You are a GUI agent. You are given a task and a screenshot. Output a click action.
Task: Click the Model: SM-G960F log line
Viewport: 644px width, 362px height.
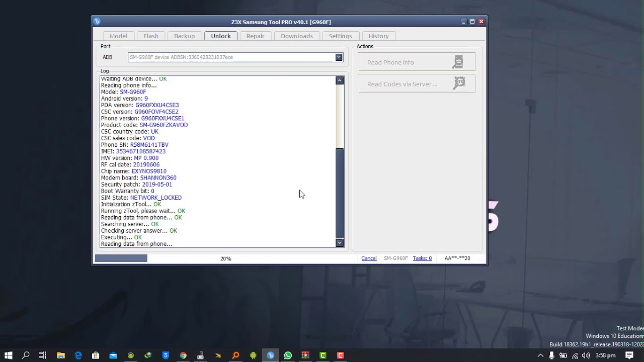click(123, 92)
